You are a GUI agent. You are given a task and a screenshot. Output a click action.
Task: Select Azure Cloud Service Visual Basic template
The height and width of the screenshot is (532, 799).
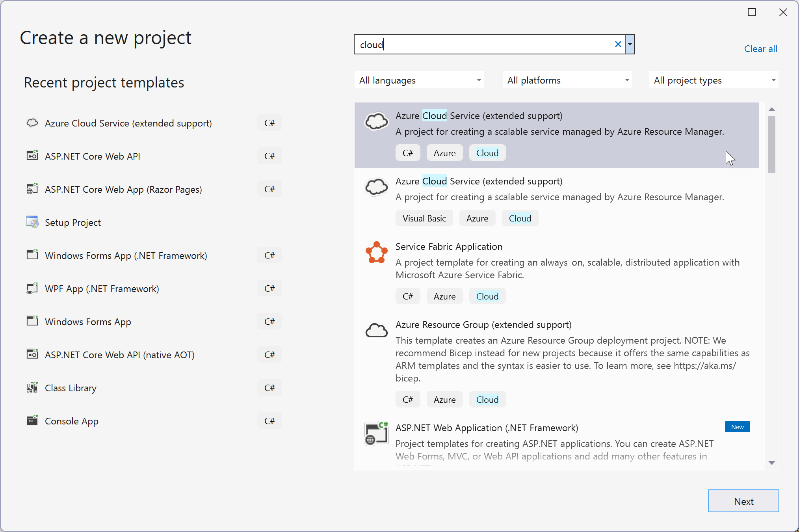[558, 199]
